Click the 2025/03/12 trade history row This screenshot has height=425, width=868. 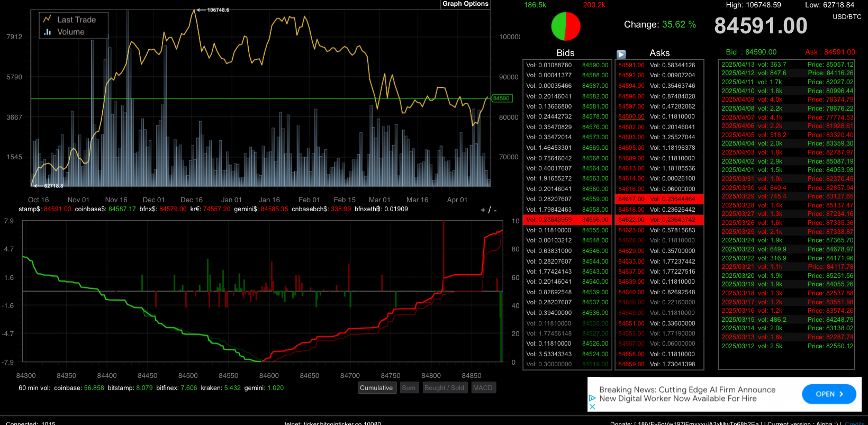[x=787, y=346]
